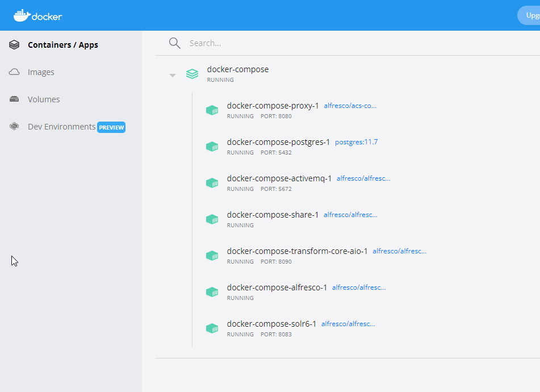540x392 pixels.
Task: Click the docker-compose stack icon
Action: (x=192, y=73)
